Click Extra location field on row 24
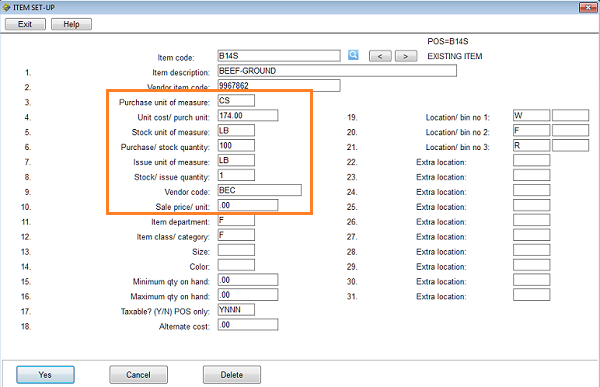The width and height of the screenshot is (600, 387). tap(532, 190)
